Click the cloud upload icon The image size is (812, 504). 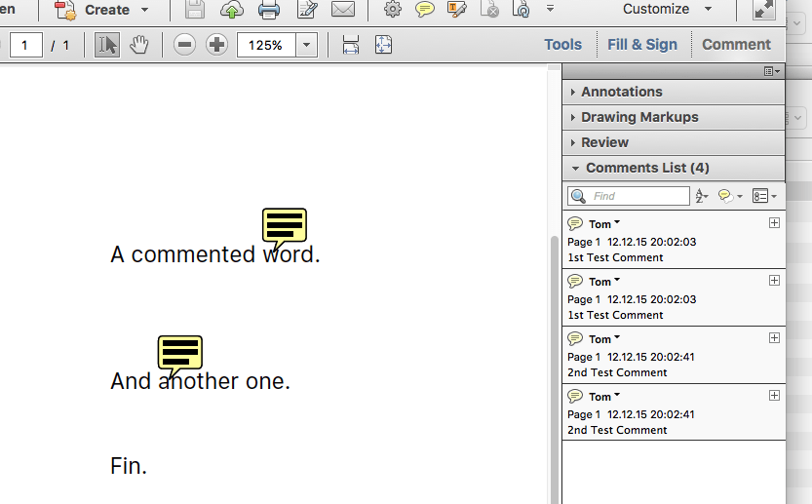click(x=232, y=10)
